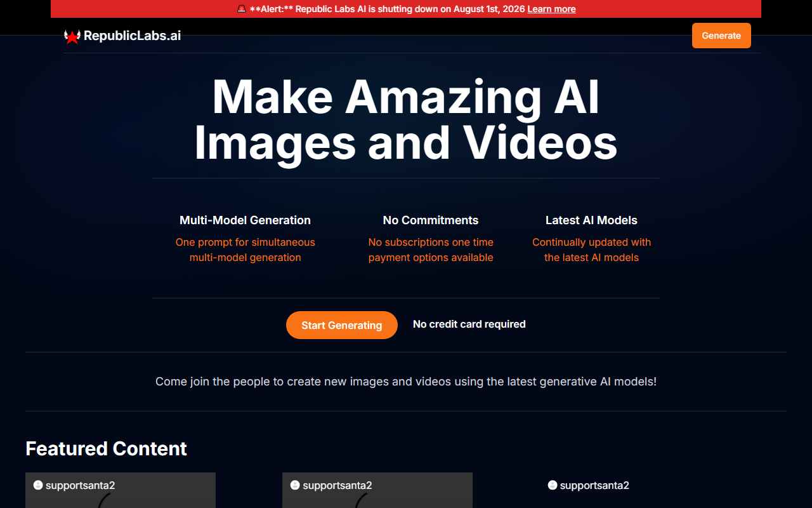Click the "Featured Content" section heading

click(x=106, y=449)
